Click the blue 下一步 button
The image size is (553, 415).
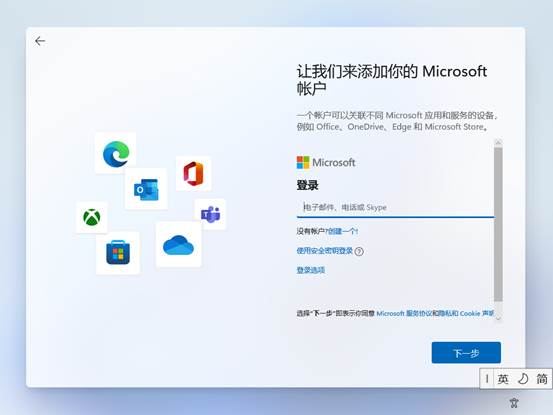tap(466, 353)
